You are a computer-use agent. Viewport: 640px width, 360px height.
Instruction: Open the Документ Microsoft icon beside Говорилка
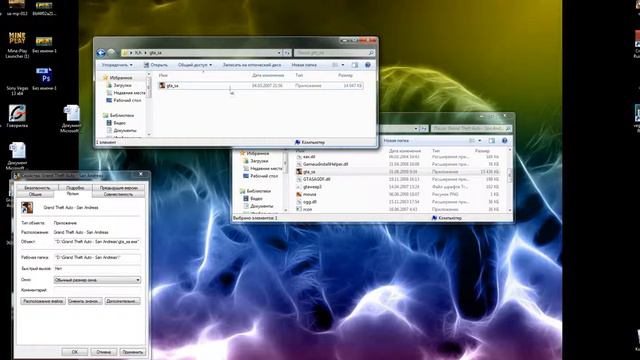point(71,113)
